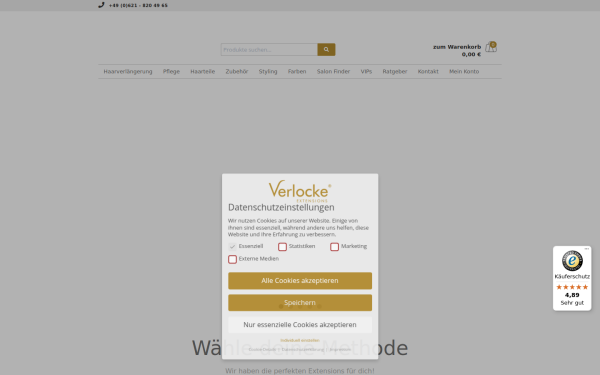Click the search magnifier button
The image size is (600, 375).
pyautogui.click(x=326, y=49)
